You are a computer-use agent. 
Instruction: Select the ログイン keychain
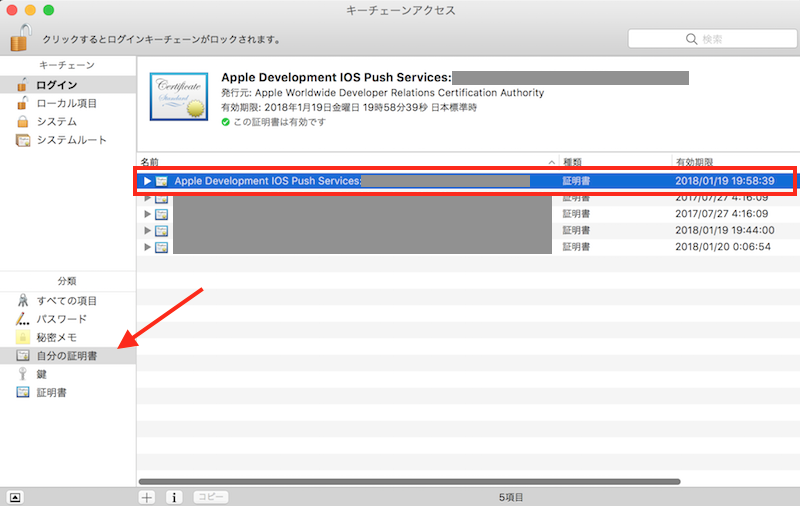68,85
